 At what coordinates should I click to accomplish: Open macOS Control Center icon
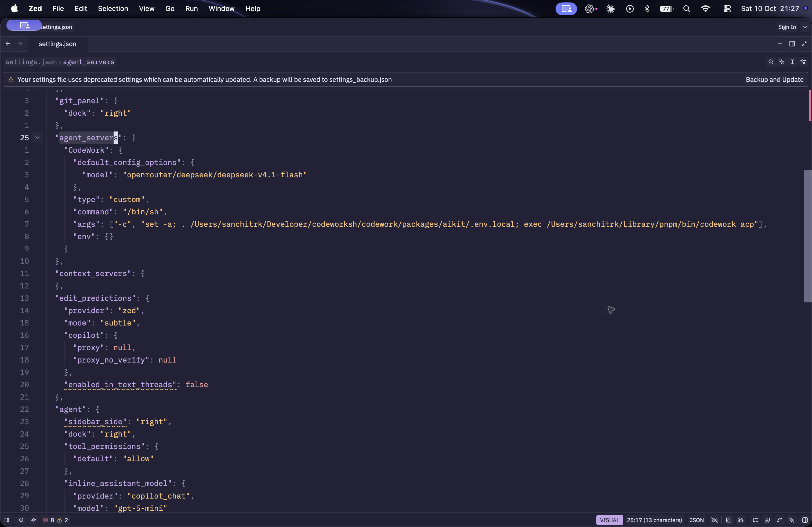(727, 9)
